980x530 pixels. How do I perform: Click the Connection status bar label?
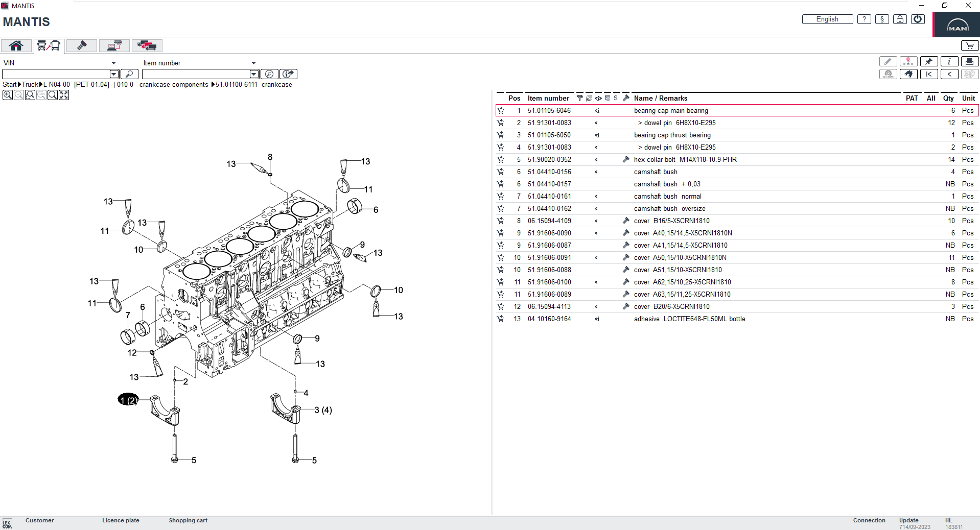pos(869,521)
